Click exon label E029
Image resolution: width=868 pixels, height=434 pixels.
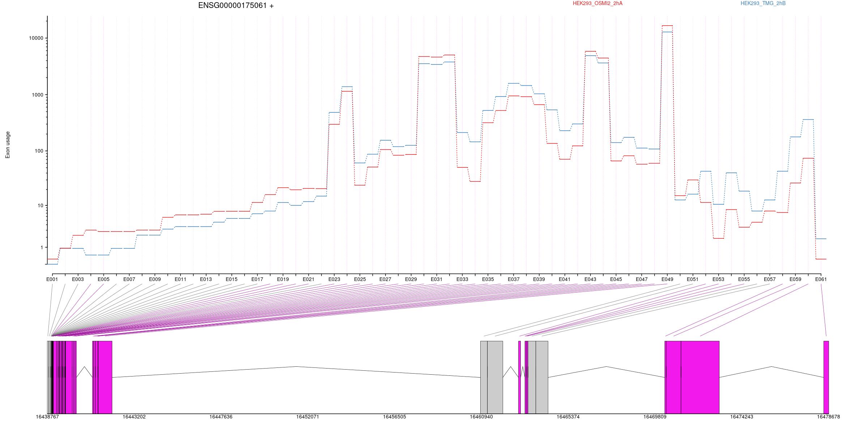pos(411,279)
